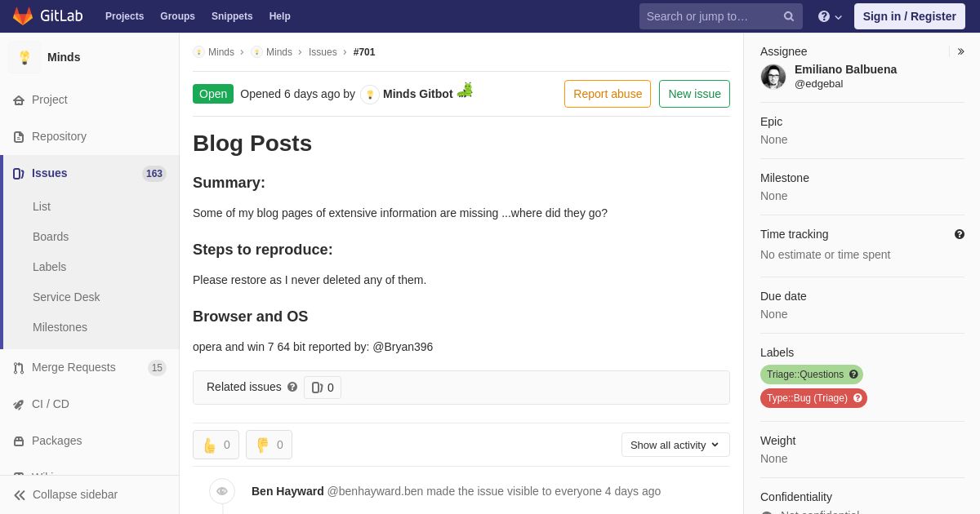The width and height of the screenshot is (980, 514).
Task: Click New issue button
Action: 694,94
